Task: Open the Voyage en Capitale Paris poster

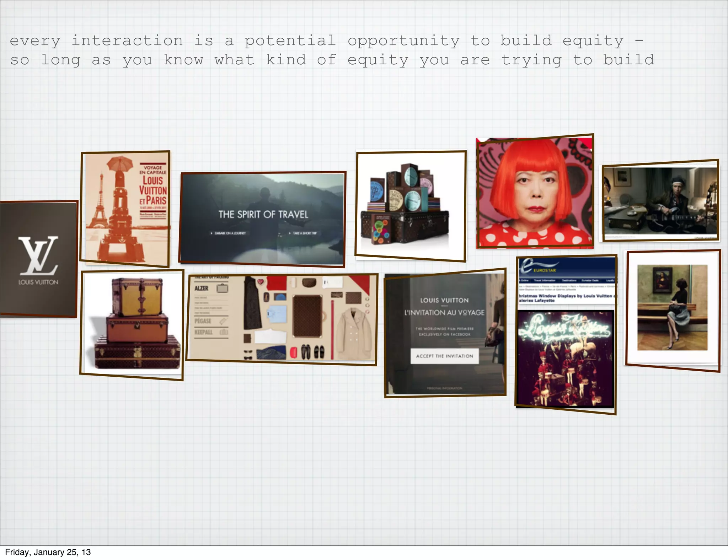Action: pos(125,209)
